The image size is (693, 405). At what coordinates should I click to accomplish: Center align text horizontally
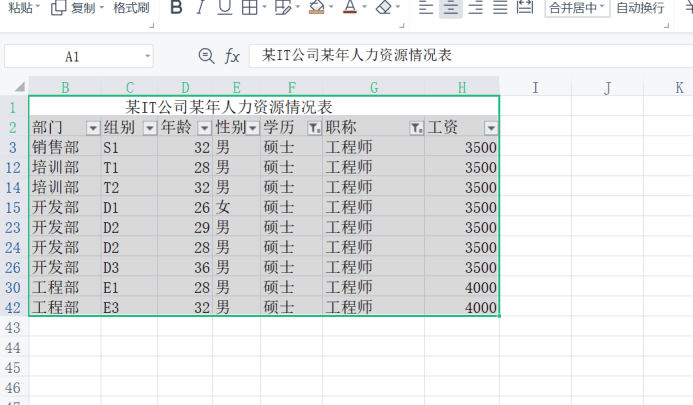(x=450, y=8)
